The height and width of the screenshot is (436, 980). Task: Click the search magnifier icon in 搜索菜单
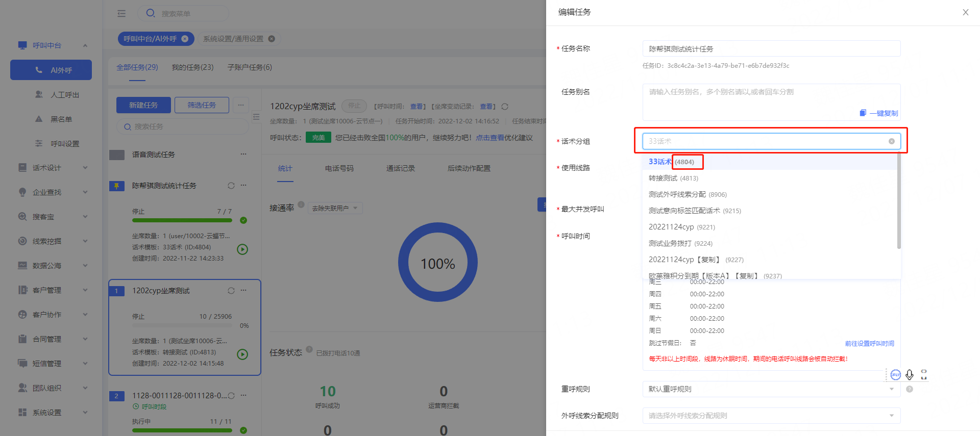[151, 13]
